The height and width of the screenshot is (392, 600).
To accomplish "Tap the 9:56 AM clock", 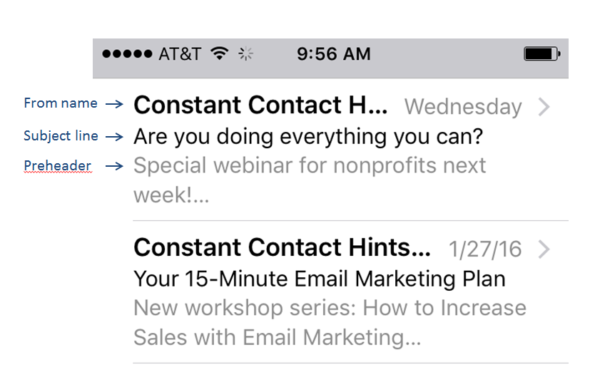I will click(x=334, y=54).
